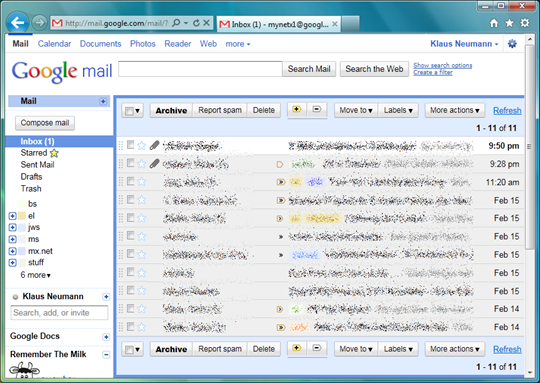
Task: Click the yellow color swatch of el label
Action: [22, 216]
